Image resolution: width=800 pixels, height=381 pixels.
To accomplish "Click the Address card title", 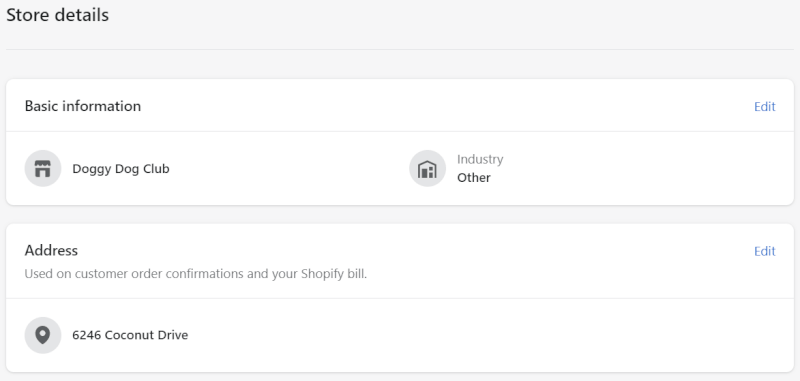I will tap(51, 250).
